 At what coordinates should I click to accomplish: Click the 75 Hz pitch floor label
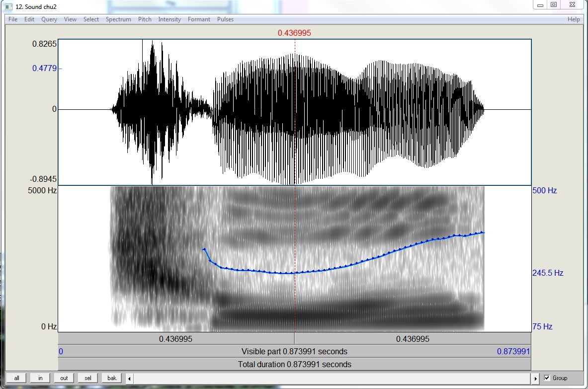pos(542,326)
